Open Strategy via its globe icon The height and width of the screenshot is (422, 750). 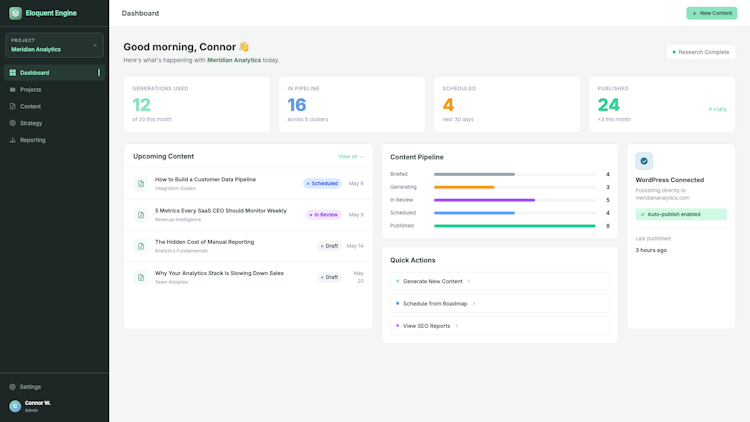click(x=13, y=123)
